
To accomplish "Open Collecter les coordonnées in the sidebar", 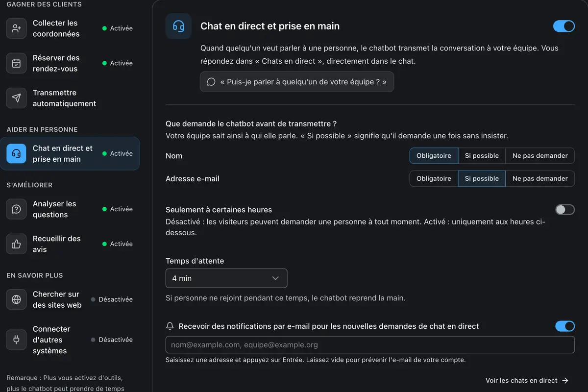I will tap(70, 28).
